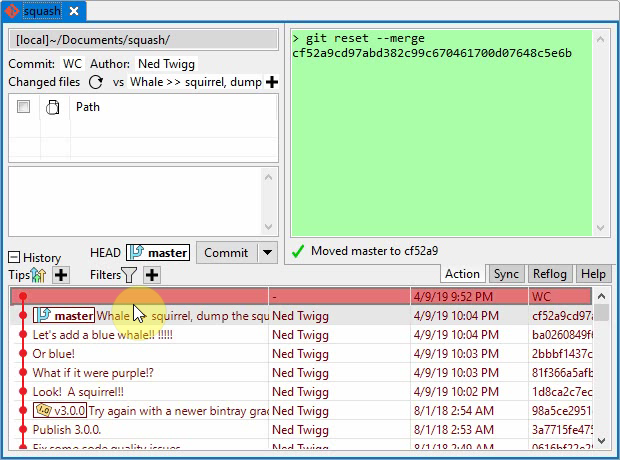Screen dimensions: 620x460
Task: Click the plus icon beside the compare commit
Action: click(x=271, y=82)
